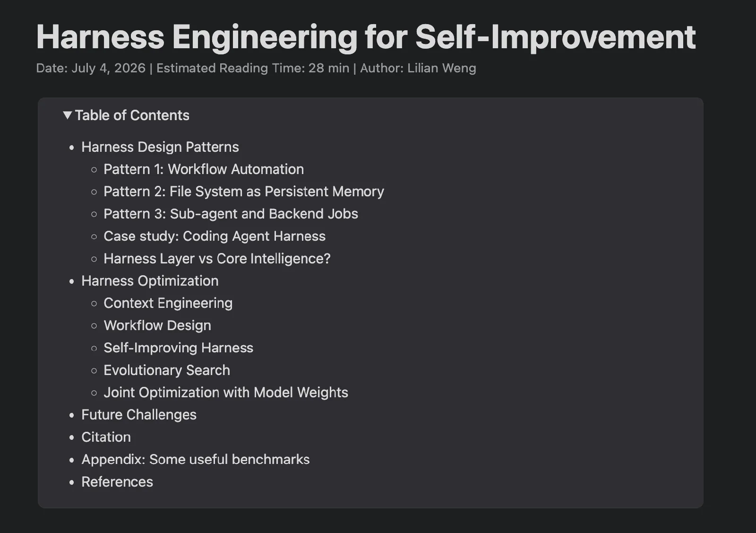Select the Evolutionary Search entry
Viewport: 756px width, 533px height.
167,370
